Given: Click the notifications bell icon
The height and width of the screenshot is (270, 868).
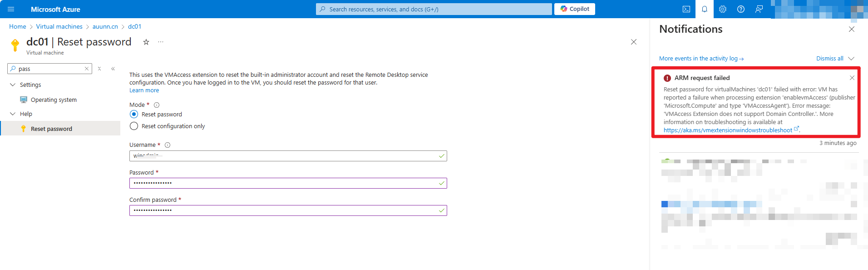Looking at the screenshot, I should (x=705, y=9).
